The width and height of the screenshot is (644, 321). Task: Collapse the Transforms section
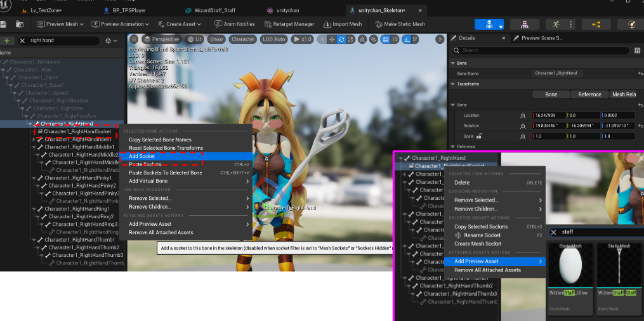coord(453,84)
